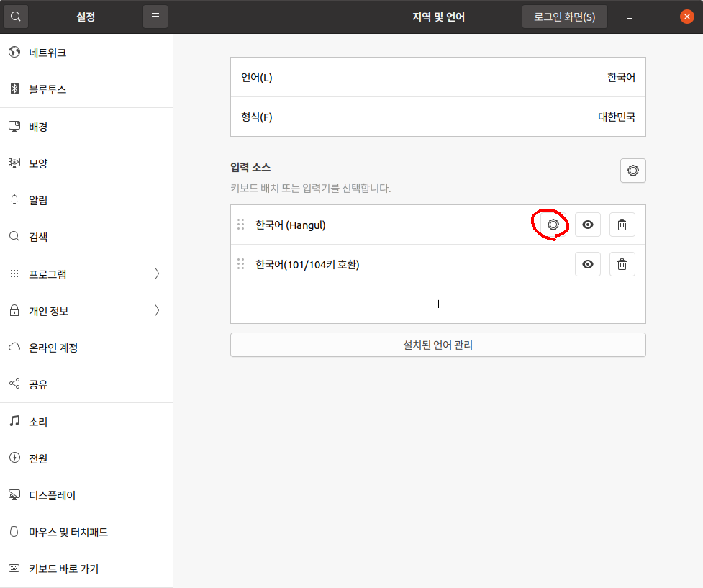The width and height of the screenshot is (703, 588).
Task: Click the network globe icon
Action: 14,52
